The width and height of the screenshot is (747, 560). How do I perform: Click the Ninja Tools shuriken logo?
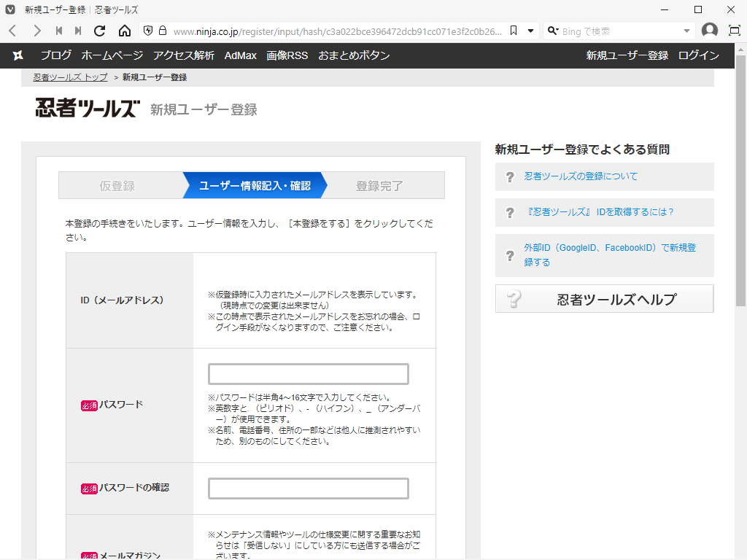coord(18,55)
